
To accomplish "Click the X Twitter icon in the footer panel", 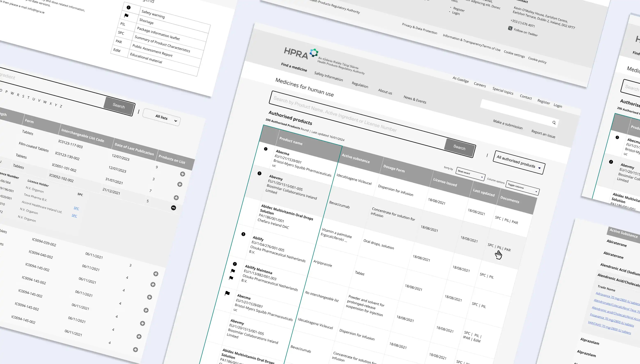I will [510, 28].
